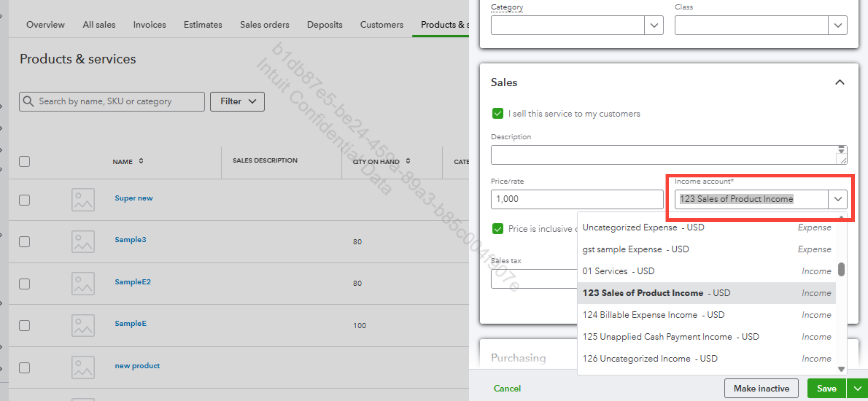The image size is (868, 401).
Task: Sort by Qty on hand arrows
Action: [x=408, y=161]
